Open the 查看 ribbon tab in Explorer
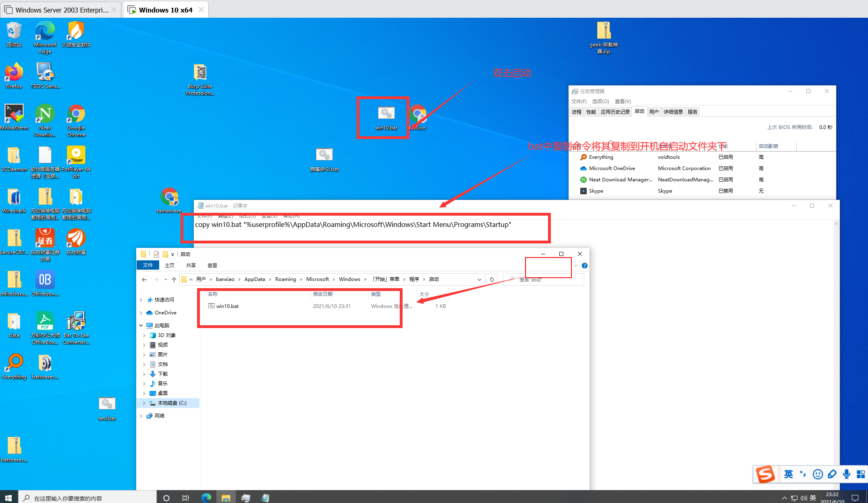Screen dimensions: 868x503 212,265
